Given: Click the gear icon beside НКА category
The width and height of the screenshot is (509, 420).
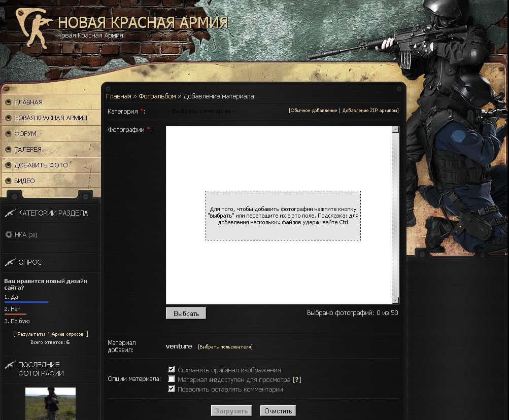Looking at the screenshot, I should (x=9, y=234).
